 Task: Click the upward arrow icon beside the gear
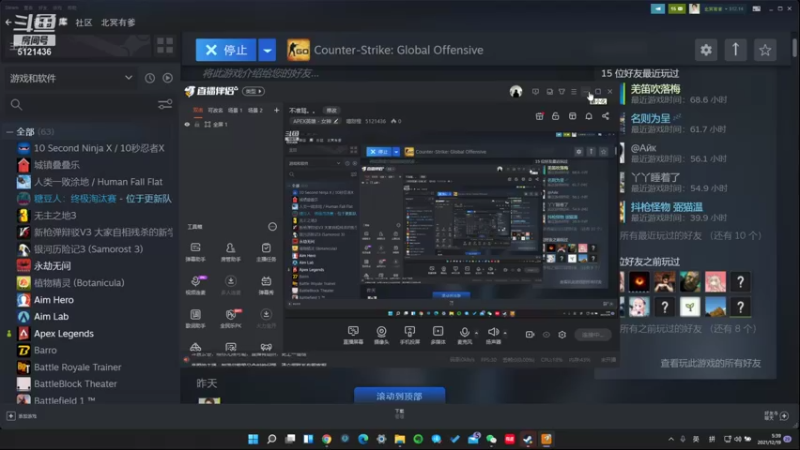735,50
